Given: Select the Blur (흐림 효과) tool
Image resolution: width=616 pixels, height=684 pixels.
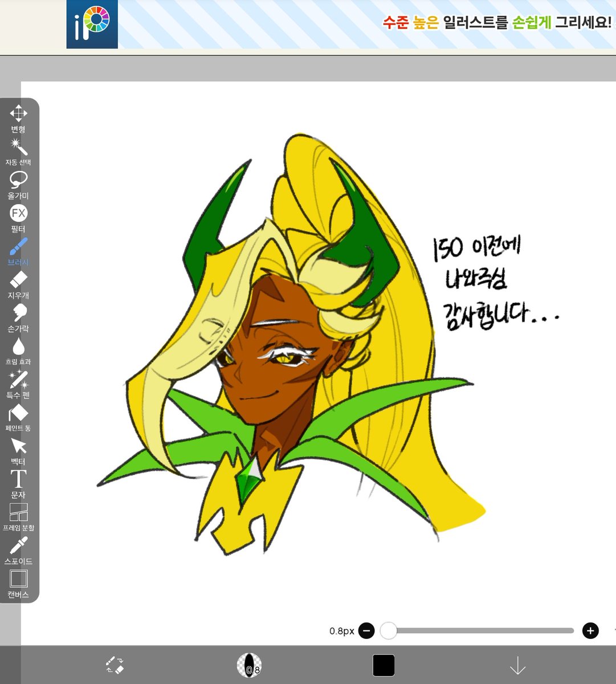Looking at the screenshot, I should pyautogui.click(x=18, y=352).
